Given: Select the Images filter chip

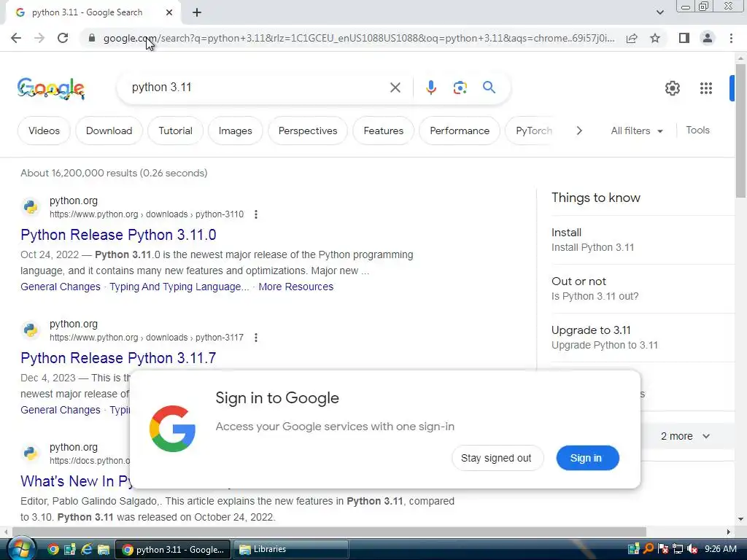Looking at the screenshot, I should pyautogui.click(x=236, y=131).
